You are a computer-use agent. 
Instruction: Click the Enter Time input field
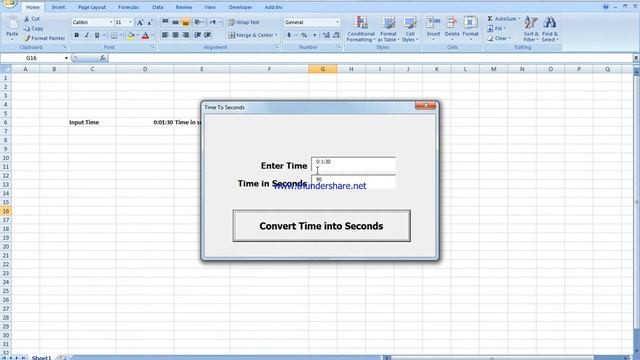coord(353,164)
